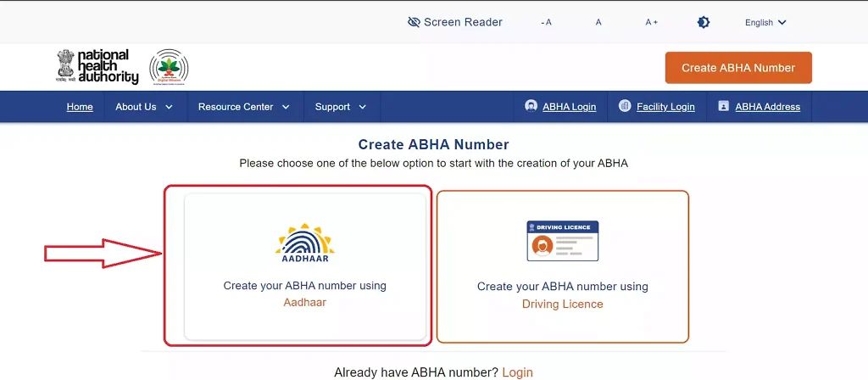Toggle the dark mode contrast icon
The height and width of the screenshot is (380, 868).
click(703, 22)
